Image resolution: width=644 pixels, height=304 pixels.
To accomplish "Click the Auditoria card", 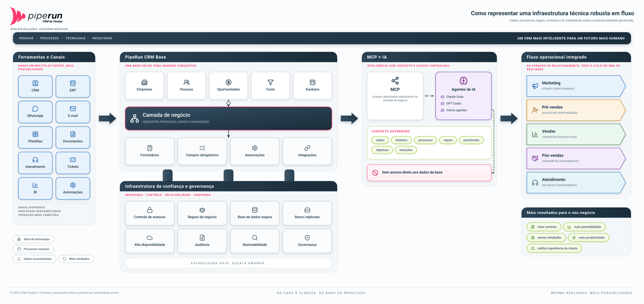I will tap(202, 241).
